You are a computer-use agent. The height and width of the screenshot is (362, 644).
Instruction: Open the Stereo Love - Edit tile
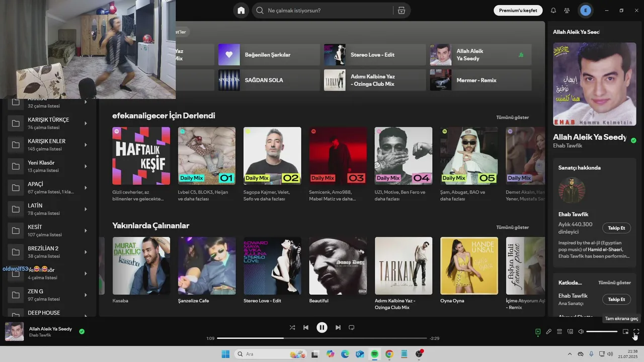coord(375,55)
